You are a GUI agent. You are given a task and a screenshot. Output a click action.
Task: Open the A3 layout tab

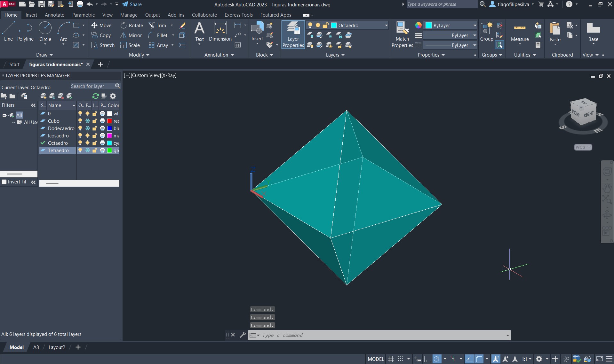coord(36,347)
